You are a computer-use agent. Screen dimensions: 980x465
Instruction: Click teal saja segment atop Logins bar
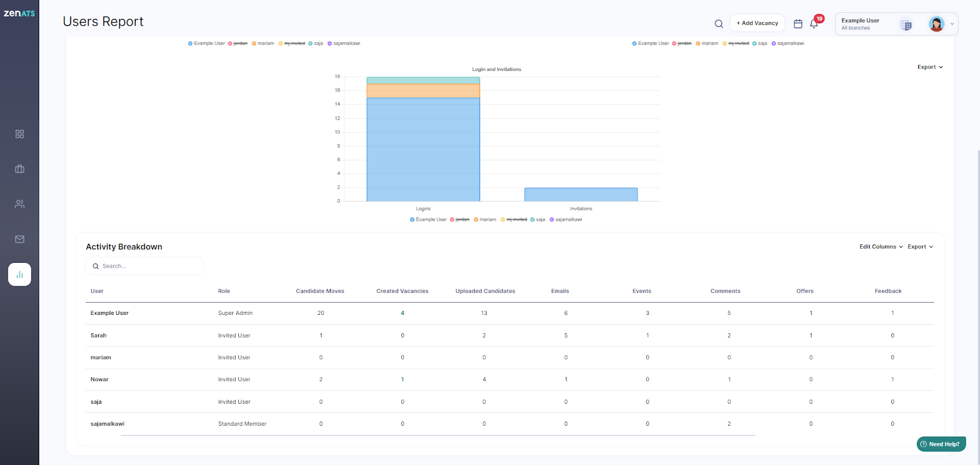click(x=423, y=80)
